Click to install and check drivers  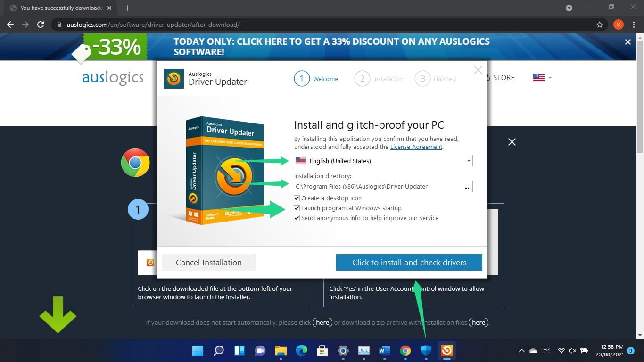[x=408, y=262]
